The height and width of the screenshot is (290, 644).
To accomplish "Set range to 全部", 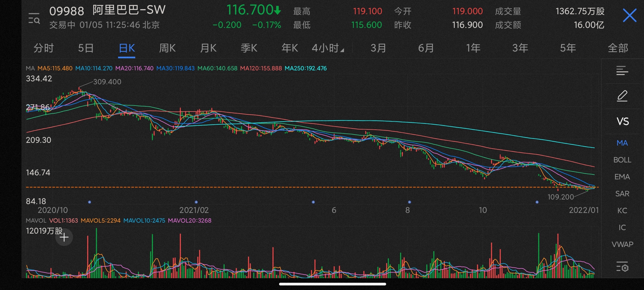I will click(x=618, y=48).
